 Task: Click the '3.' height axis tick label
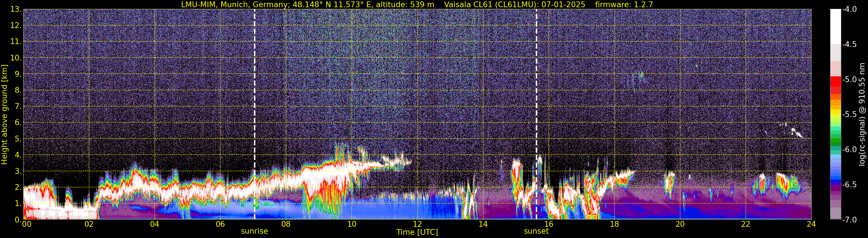pos(18,171)
